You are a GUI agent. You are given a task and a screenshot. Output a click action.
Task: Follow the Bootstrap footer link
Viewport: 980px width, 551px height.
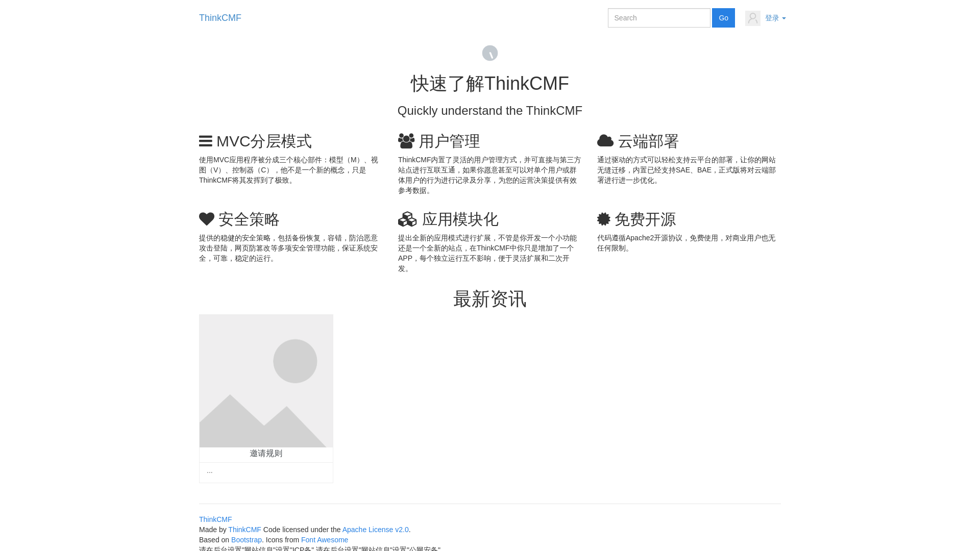pos(247,540)
